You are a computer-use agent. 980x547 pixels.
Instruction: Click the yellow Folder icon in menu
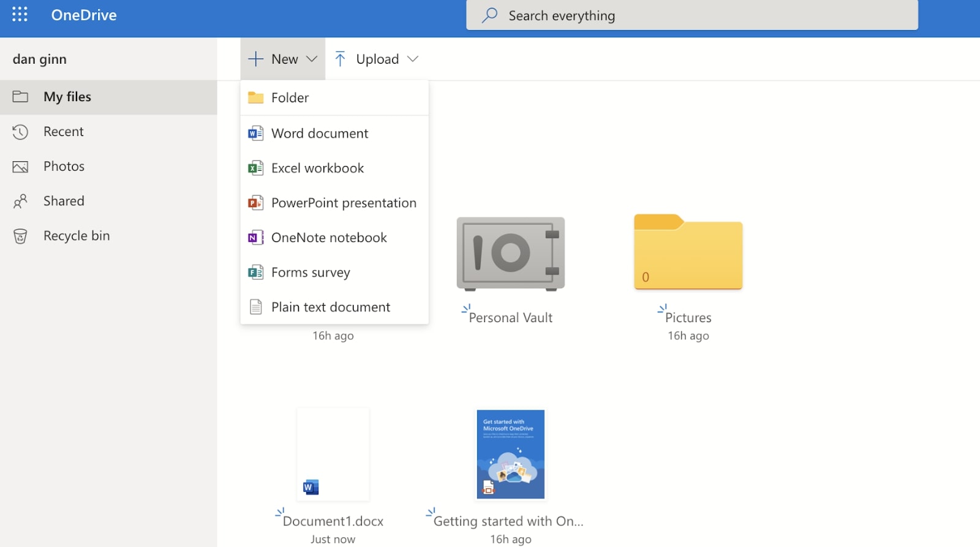click(x=255, y=97)
